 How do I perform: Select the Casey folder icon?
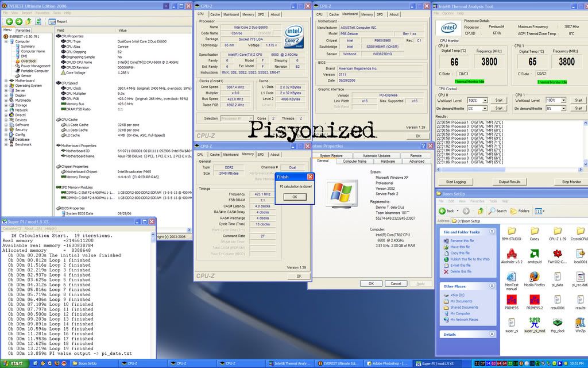pos(535,231)
